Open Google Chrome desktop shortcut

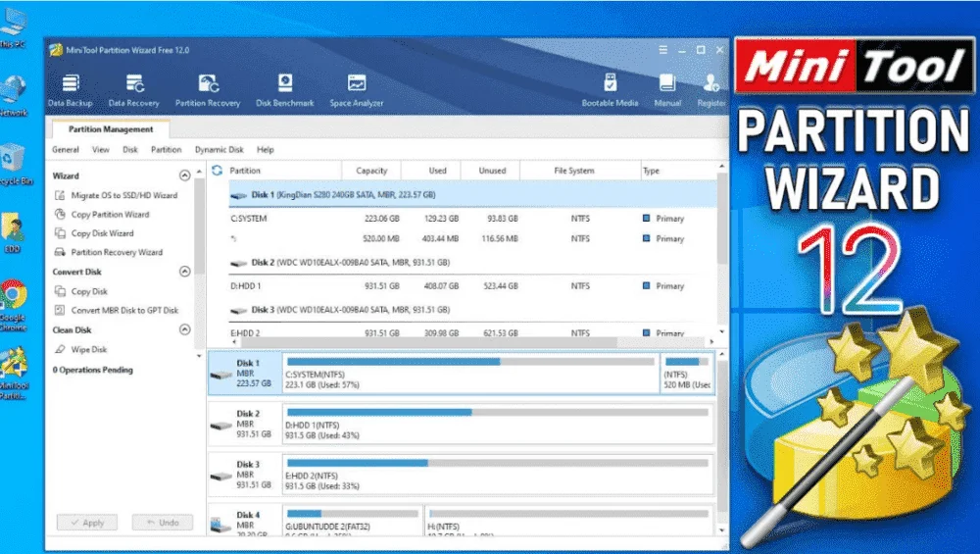13,305
